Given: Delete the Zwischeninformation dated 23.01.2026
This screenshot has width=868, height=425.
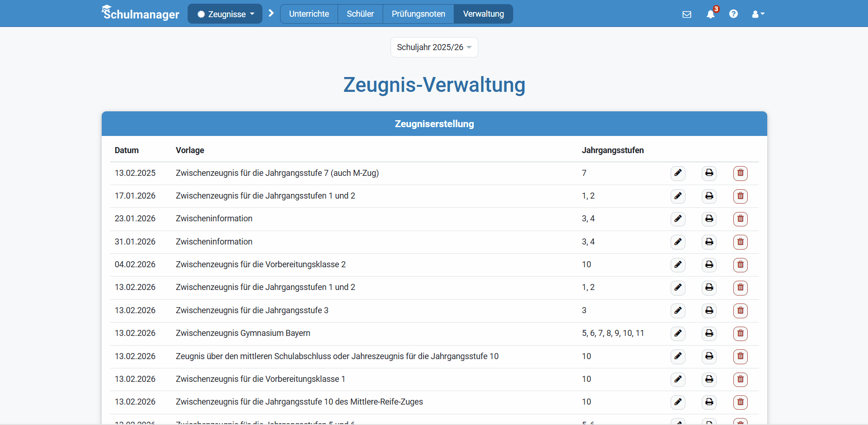Looking at the screenshot, I should (741, 219).
